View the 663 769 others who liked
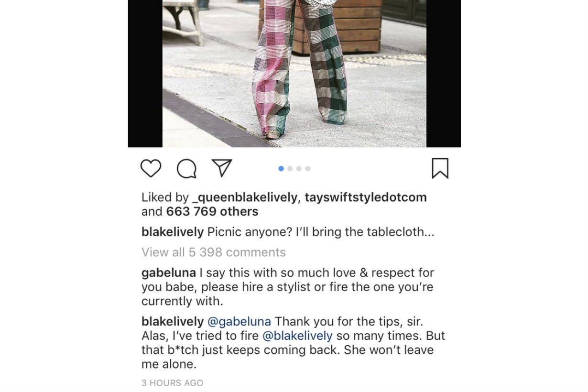Viewport: 588px width, 392px height. tap(212, 211)
